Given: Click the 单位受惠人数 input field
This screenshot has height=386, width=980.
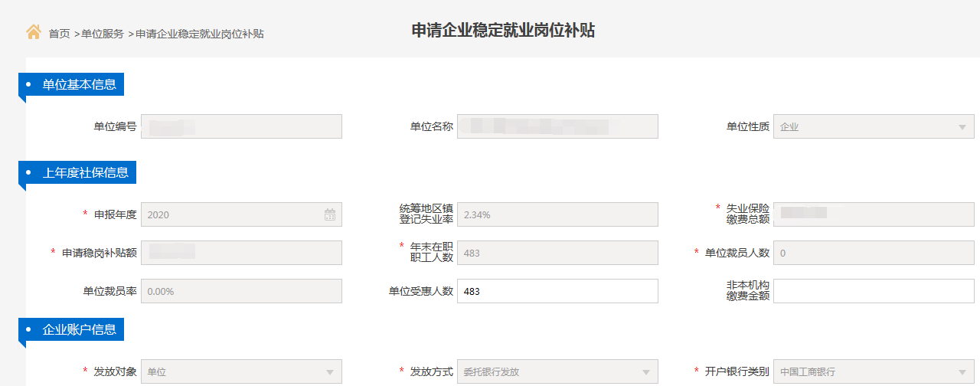Looking at the screenshot, I should (x=557, y=291).
